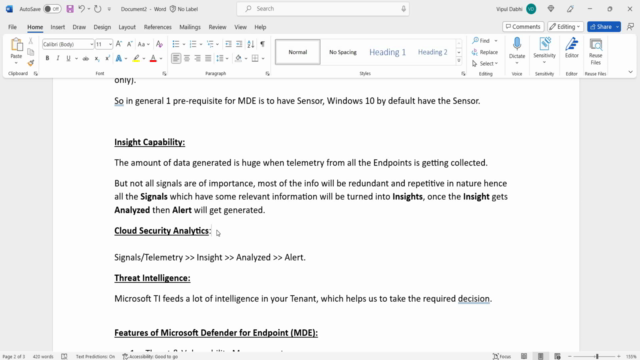The image size is (640, 360).
Task: Click the Paste clipboard icon
Action: (x=16, y=48)
